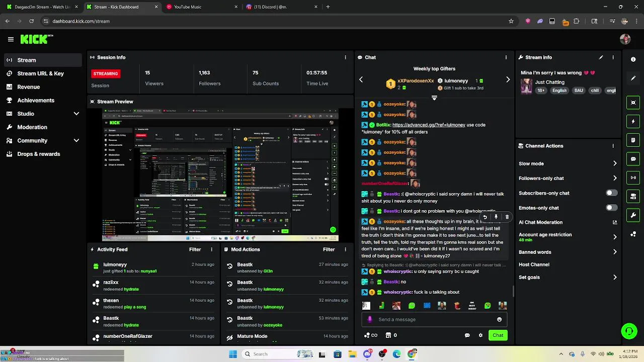Viewport: 644px width, 362px height.
Task: Collapse the top gifters banner handle
Action: point(434,98)
